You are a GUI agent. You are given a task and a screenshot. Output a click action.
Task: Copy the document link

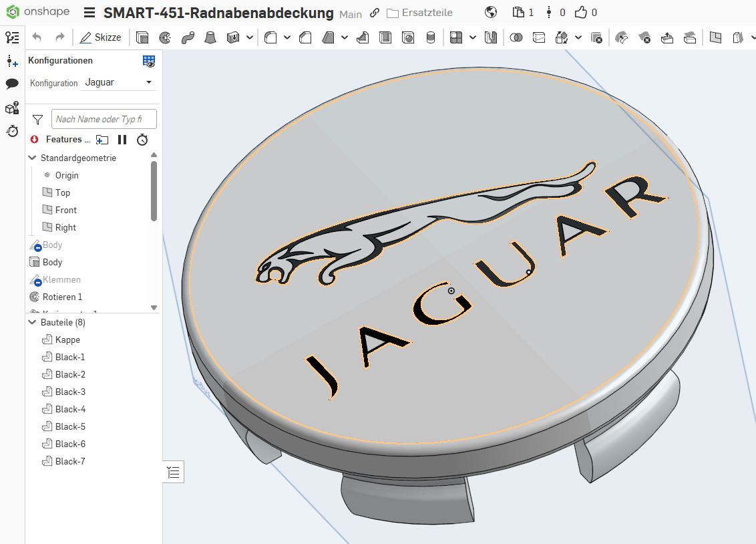coord(375,13)
